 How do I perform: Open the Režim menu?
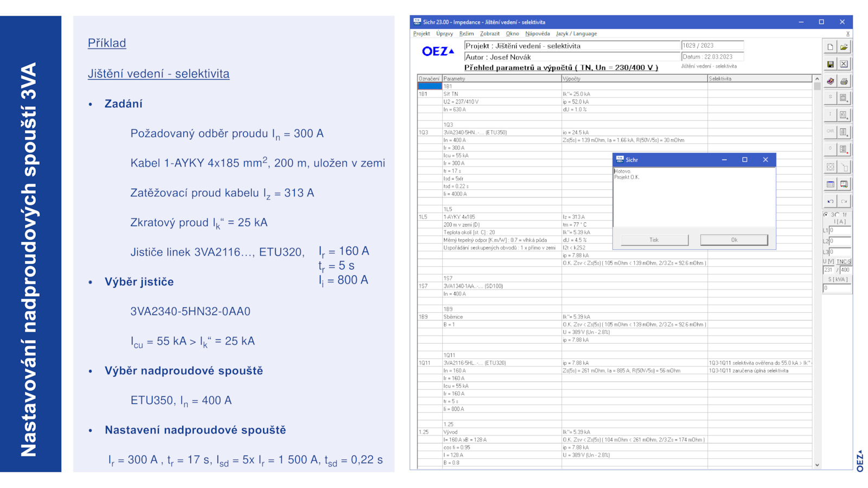pos(467,34)
